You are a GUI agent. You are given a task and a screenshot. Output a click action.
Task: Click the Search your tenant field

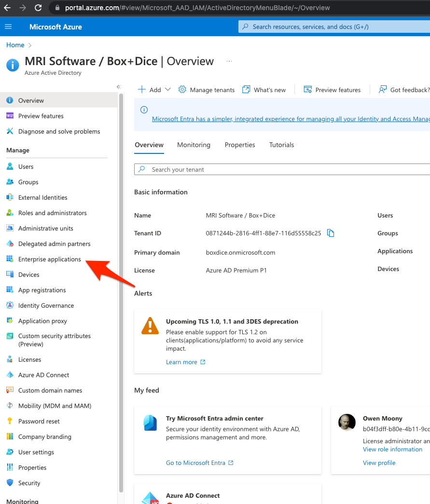282,169
